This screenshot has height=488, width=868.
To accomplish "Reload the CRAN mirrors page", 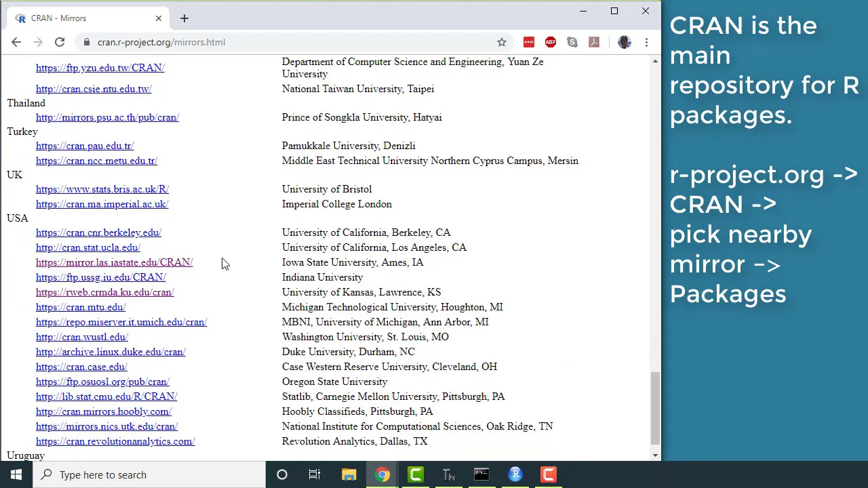I will [x=60, y=42].
